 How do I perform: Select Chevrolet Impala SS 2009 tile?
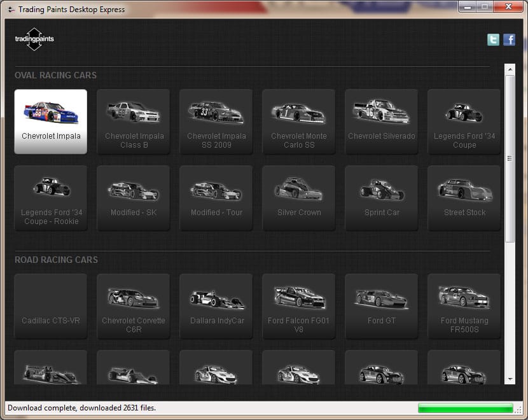click(x=216, y=122)
